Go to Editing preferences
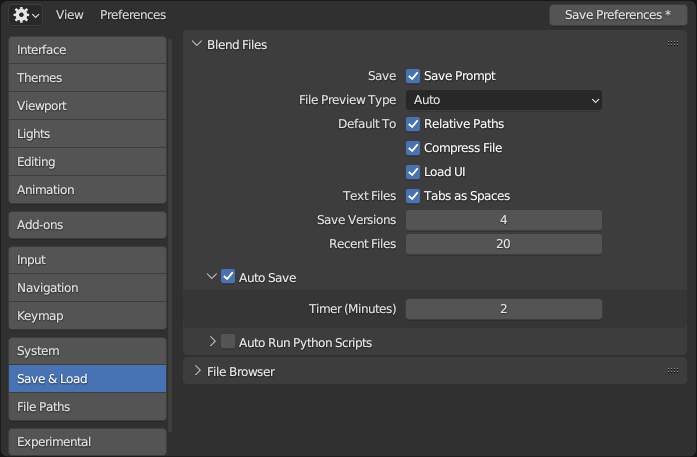 (88, 162)
